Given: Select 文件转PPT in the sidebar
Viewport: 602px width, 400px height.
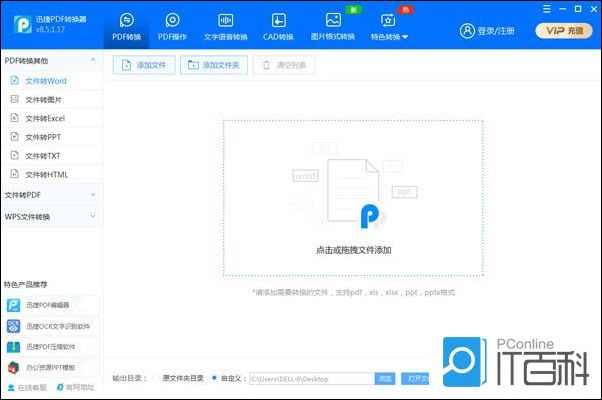Looking at the screenshot, I should (x=52, y=137).
